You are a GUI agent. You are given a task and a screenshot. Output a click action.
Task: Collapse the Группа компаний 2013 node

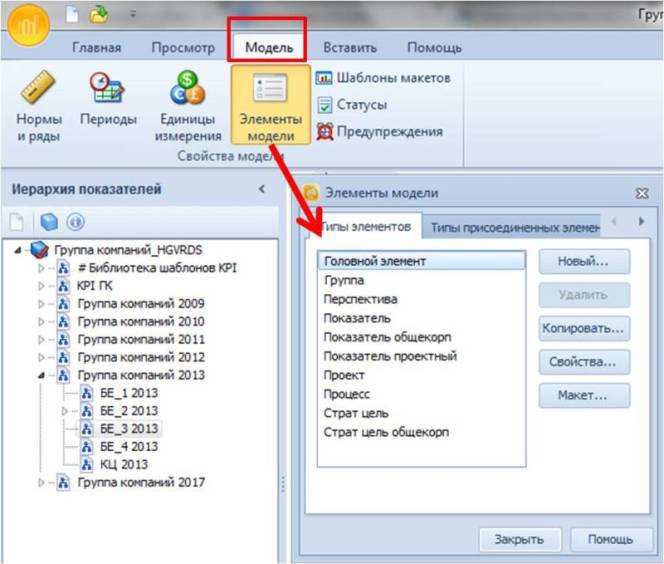(42, 376)
